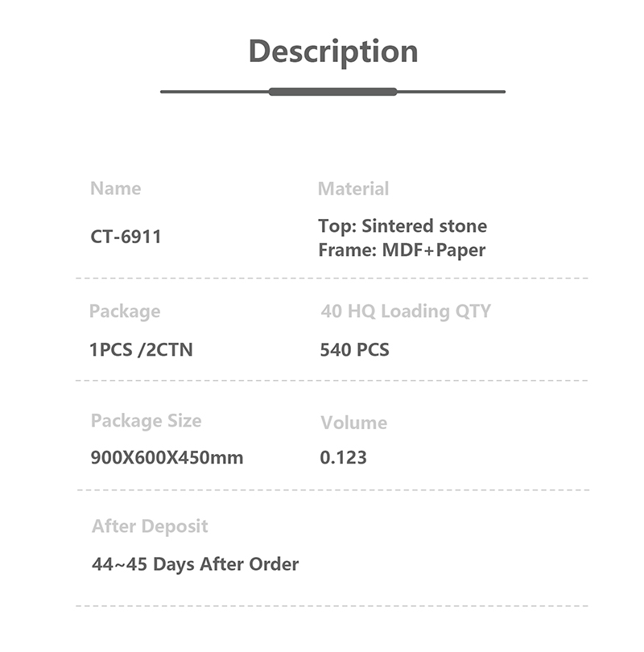644x652 pixels.
Task: Click the 540 PCS value
Action: click(355, 349)
